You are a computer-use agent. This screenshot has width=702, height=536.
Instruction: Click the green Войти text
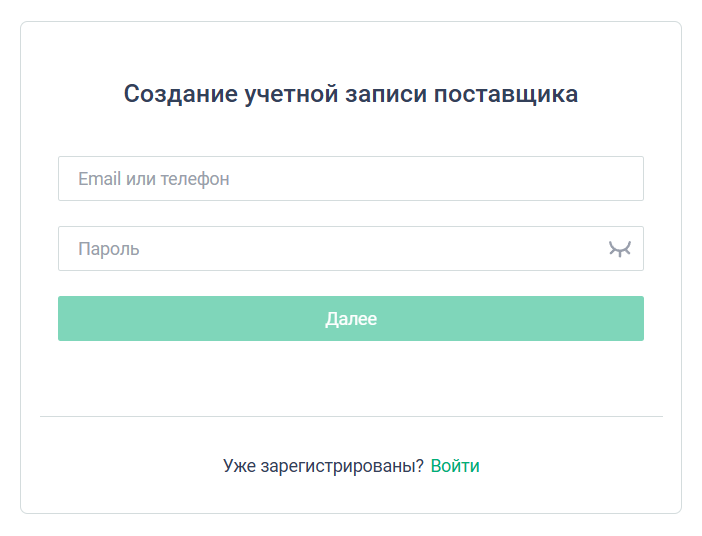(x=455, y=466)
